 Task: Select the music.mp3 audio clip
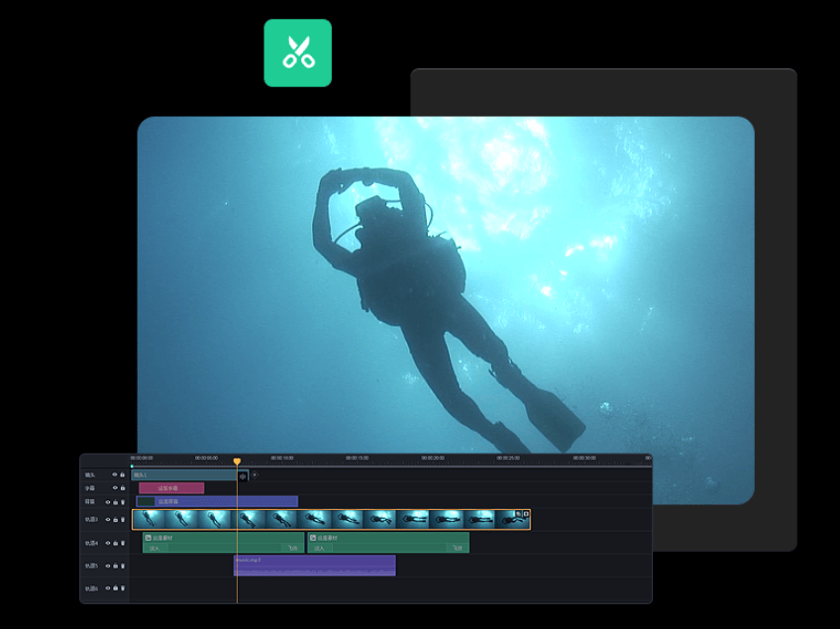[x=314, y=565]
